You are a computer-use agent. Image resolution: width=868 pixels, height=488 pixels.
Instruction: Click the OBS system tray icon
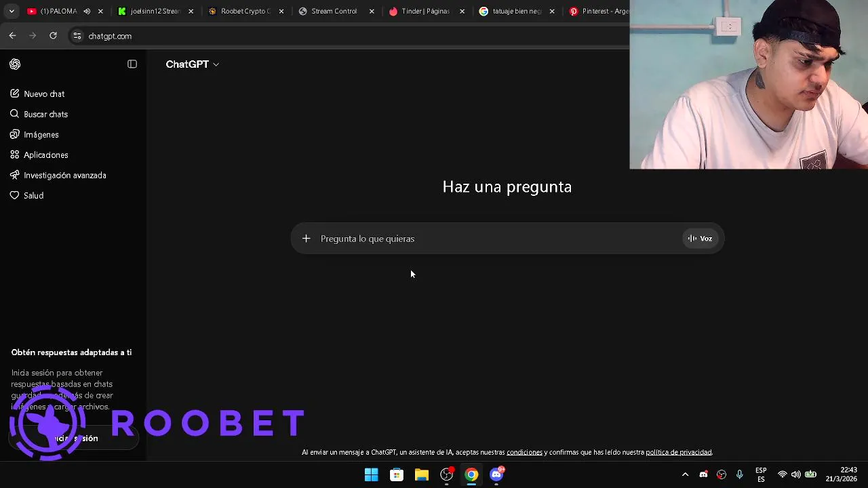pos(722,475)
